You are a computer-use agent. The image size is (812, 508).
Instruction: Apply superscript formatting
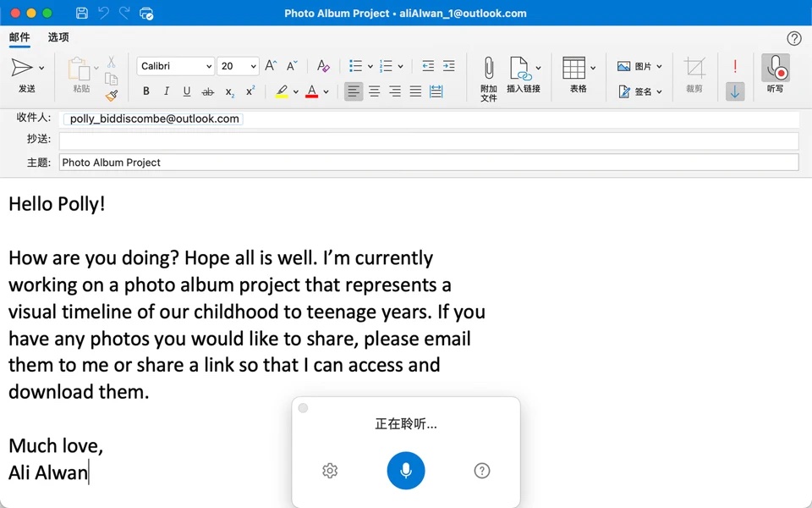pyautogui.click(x=249, y=91)
